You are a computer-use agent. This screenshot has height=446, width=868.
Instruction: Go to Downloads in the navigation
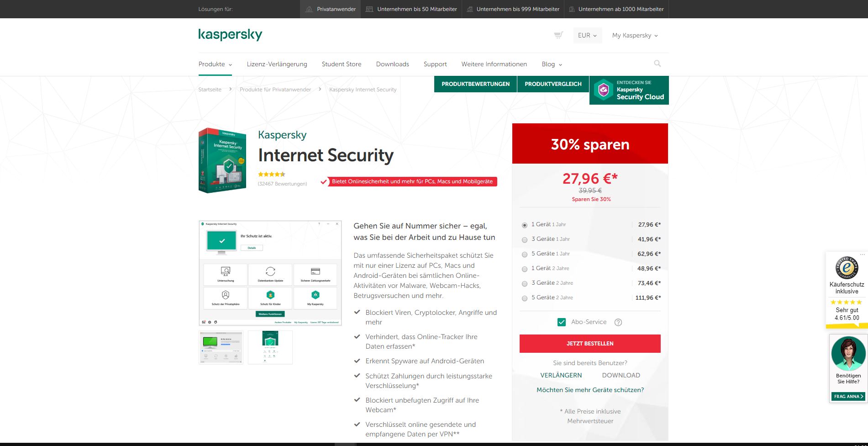(x=393, y=64)
